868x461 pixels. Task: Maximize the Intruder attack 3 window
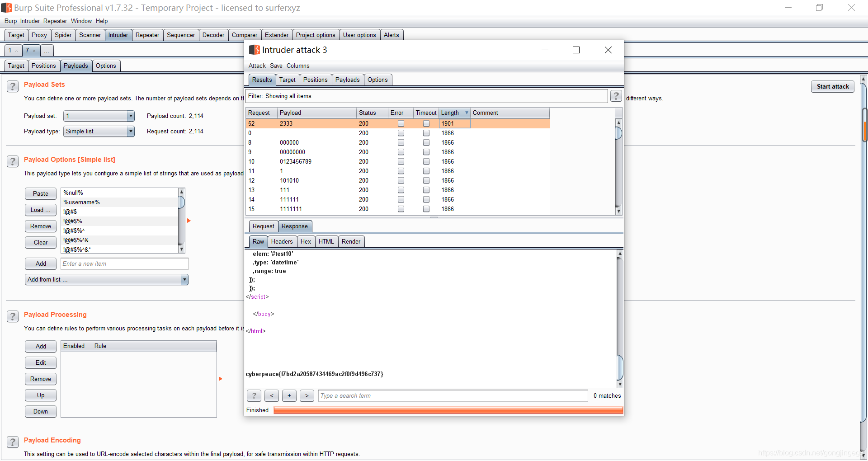click(x=576, y=50)
